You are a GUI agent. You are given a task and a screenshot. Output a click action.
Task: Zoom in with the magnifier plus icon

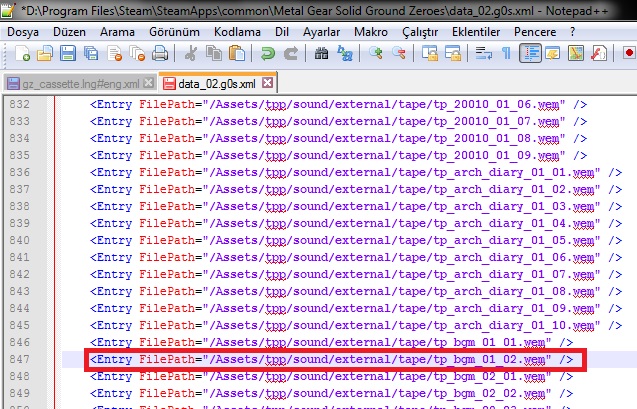point(376,53)
